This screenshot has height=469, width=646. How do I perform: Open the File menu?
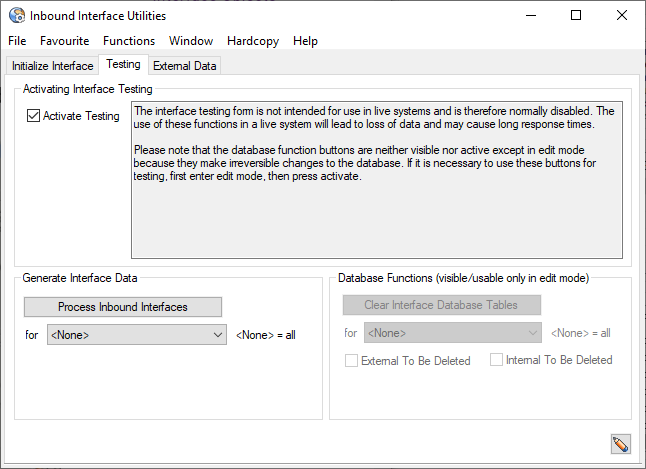(x=17, y=41)
